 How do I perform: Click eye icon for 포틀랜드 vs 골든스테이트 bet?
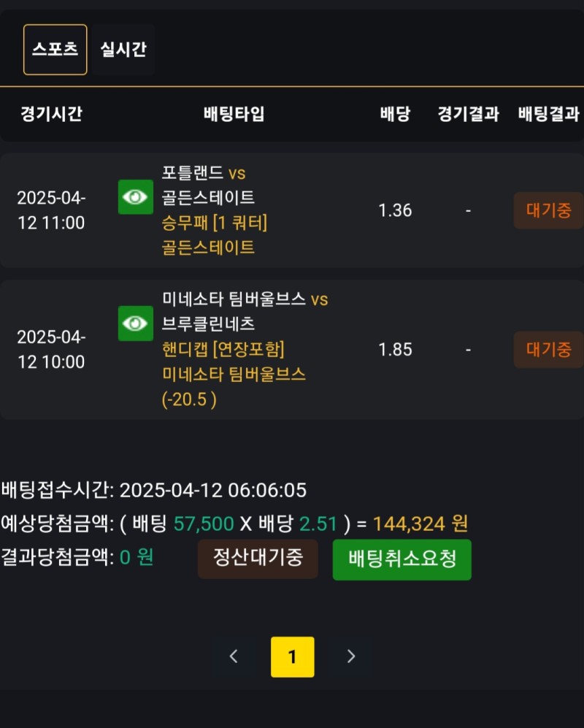click(x=136, y=197)
